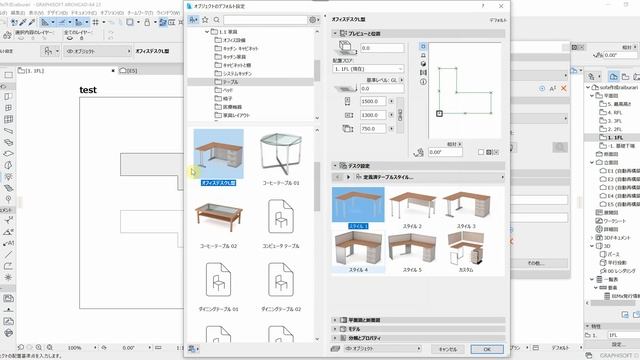Viewport: 640px width, 360px height.
Task: Choose desk スタイル 4 thumbnail
Action: click(x=358, y=252)
